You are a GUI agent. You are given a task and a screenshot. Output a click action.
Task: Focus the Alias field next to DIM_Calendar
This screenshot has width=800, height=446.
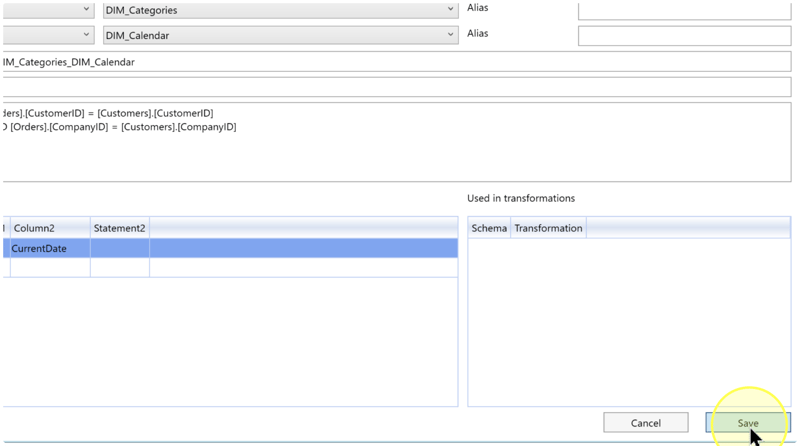684,36
